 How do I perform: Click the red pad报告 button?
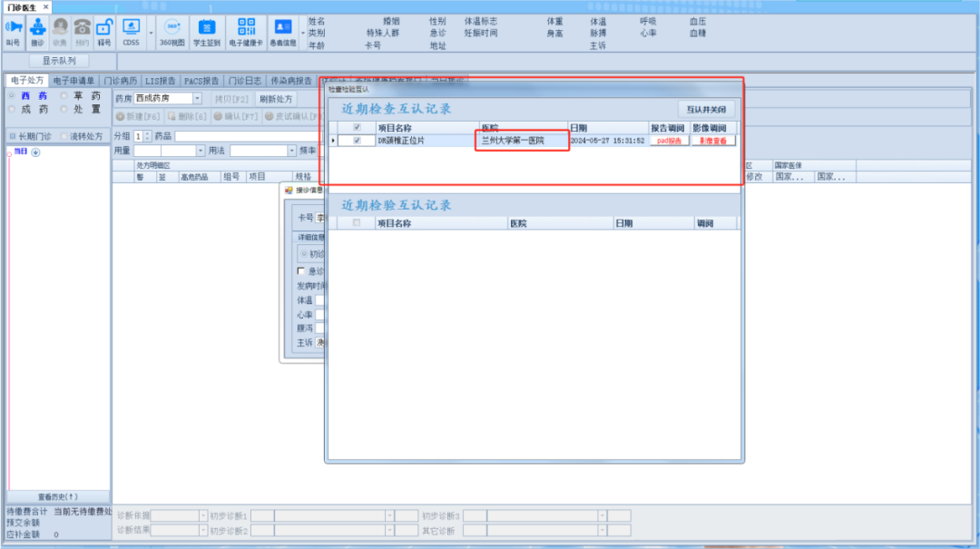point(670,141)
